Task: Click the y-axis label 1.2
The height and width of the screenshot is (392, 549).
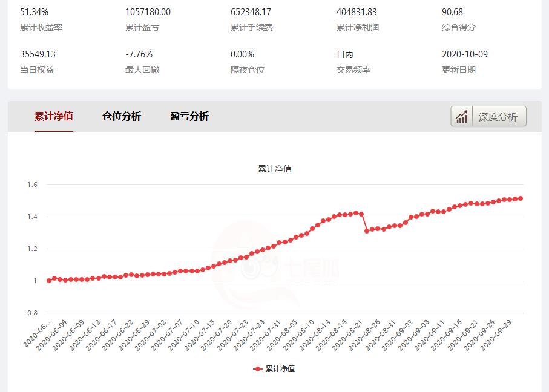Action: [33, 249]
